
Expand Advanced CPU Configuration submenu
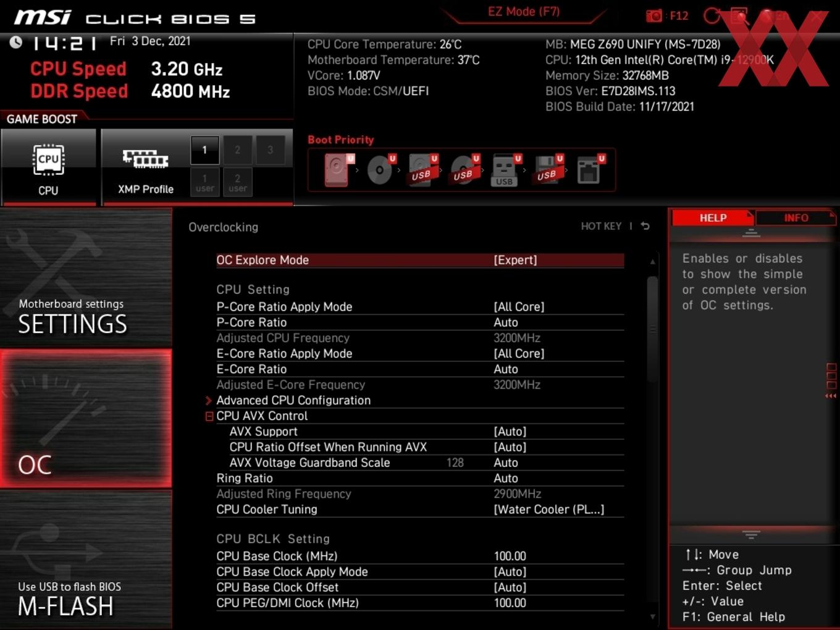pyautogui.click(x=293, y=400)
